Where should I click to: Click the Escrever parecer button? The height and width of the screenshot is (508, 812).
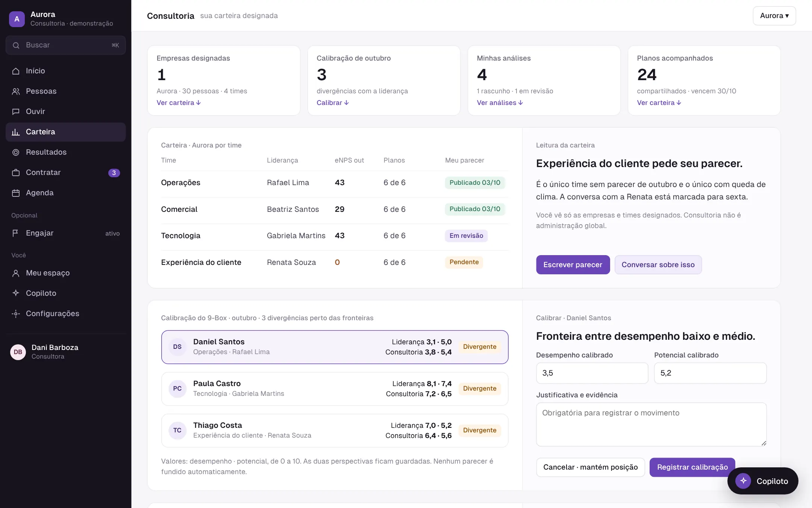[573, 265]
